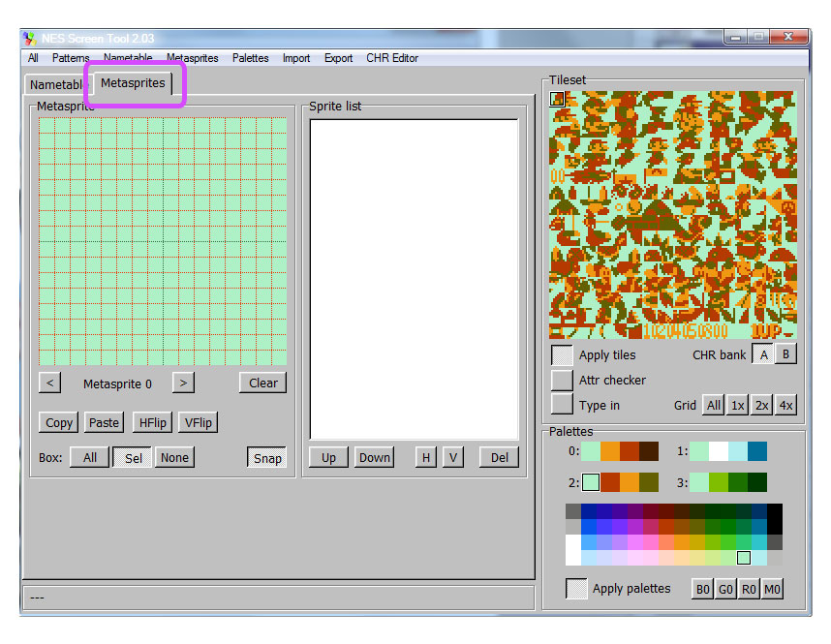Viewport: 831px width, 644px height.
Task: Flip the selected sprite with the V button
Action: tap(453, 457)
